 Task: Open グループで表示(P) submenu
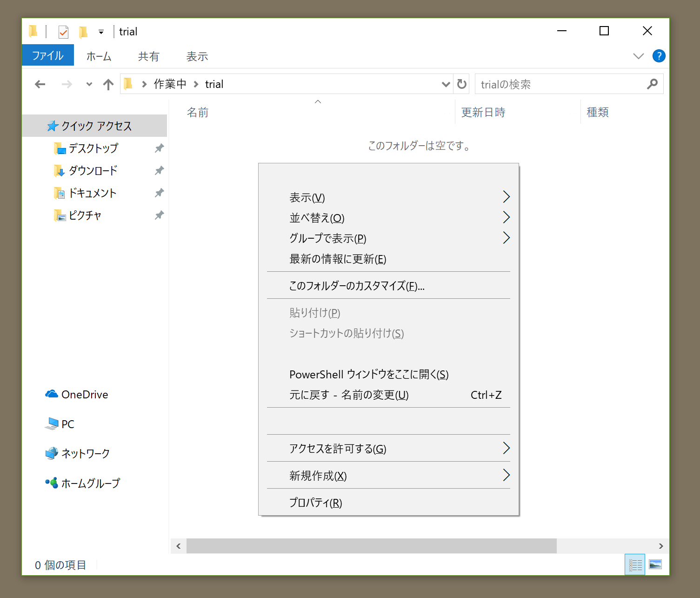point(388,238)
